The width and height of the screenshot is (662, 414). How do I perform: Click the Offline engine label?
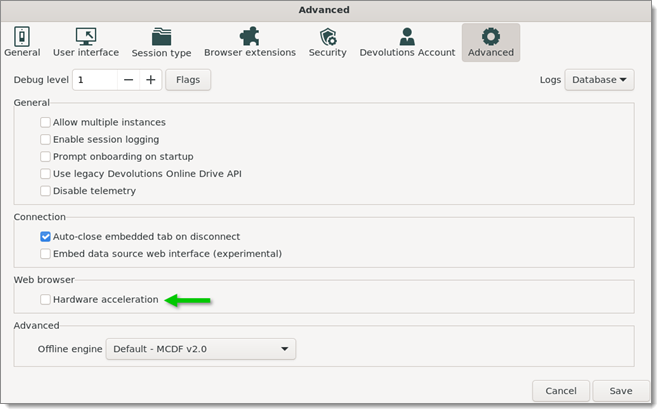pos(70,349)
